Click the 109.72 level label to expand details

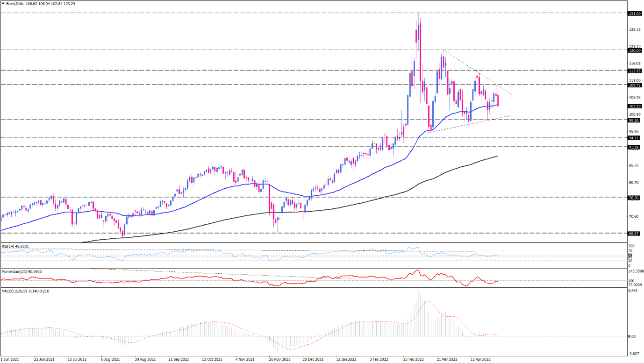634,86
